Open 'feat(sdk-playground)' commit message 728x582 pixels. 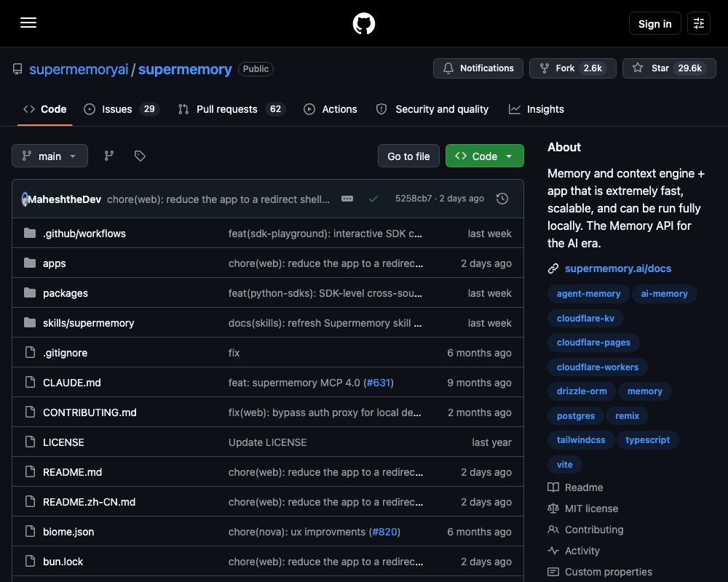click(325, 234)
